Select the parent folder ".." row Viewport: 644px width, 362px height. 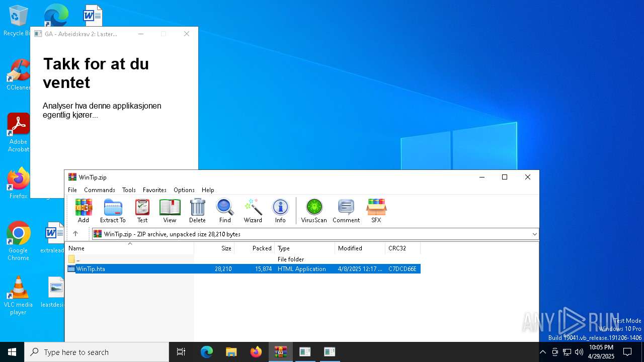243,259
